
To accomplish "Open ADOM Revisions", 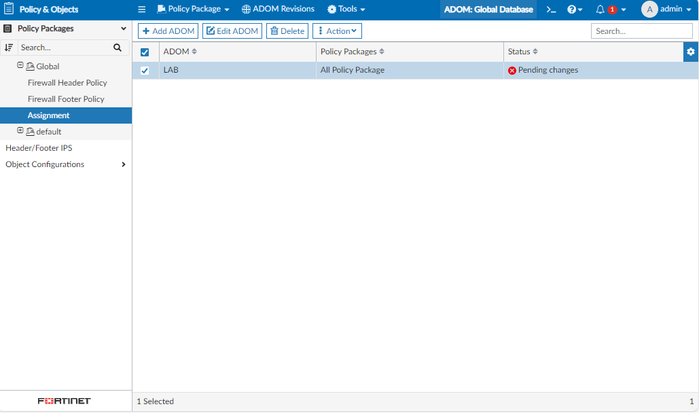I will (x=278, y=9).
